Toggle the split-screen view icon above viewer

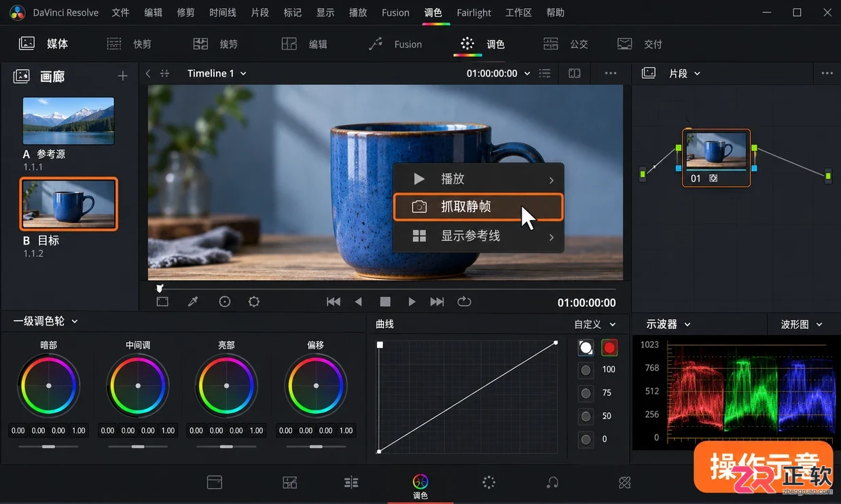pyautogui.click(x=575, y=73)
